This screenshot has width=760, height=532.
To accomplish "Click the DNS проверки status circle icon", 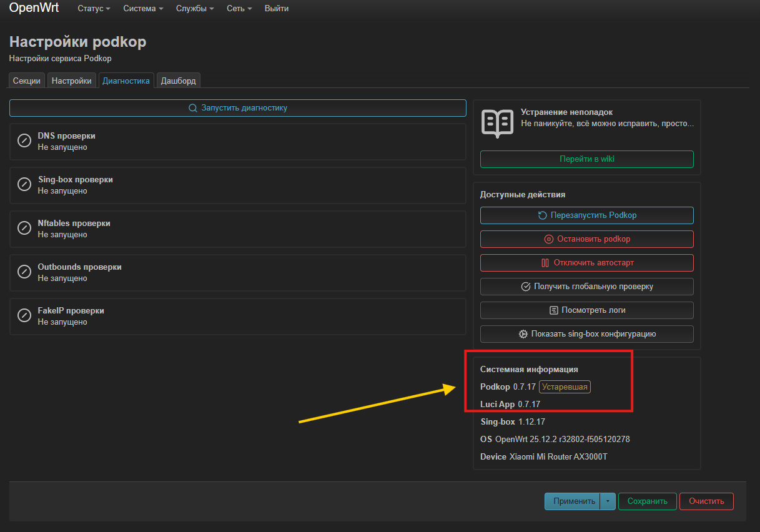I will [x=24, y=141].
